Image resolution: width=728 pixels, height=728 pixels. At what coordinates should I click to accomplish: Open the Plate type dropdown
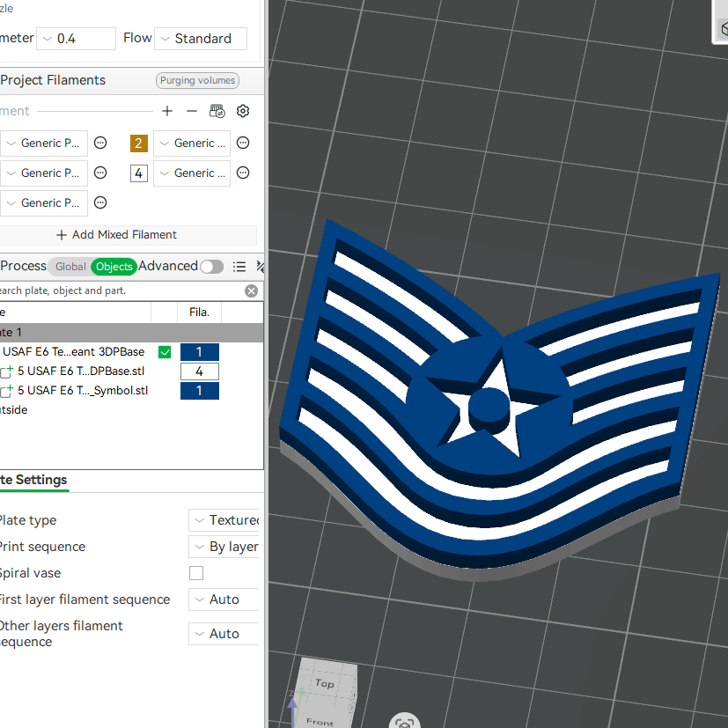point(224,520)
